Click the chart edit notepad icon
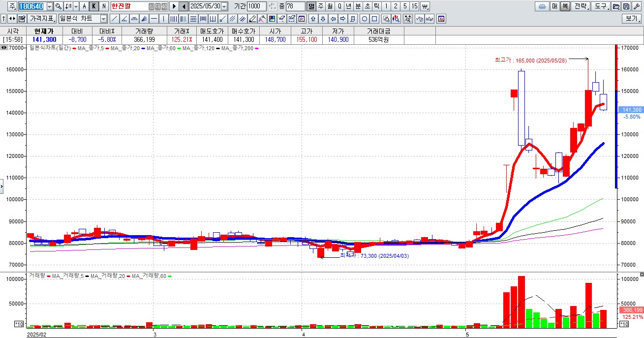Viewport: 644px width, 338px height. coord(22,19)
